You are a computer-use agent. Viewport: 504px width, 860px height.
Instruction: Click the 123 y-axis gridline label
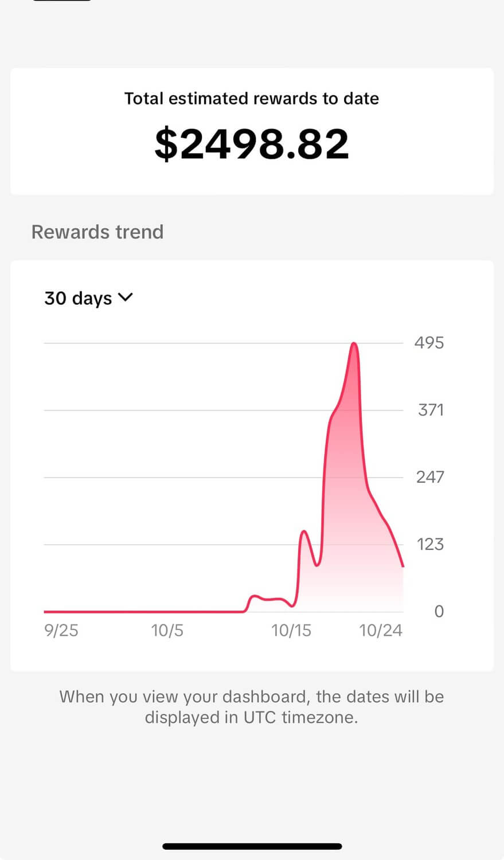pyautogui.click(x=430, y=544)
